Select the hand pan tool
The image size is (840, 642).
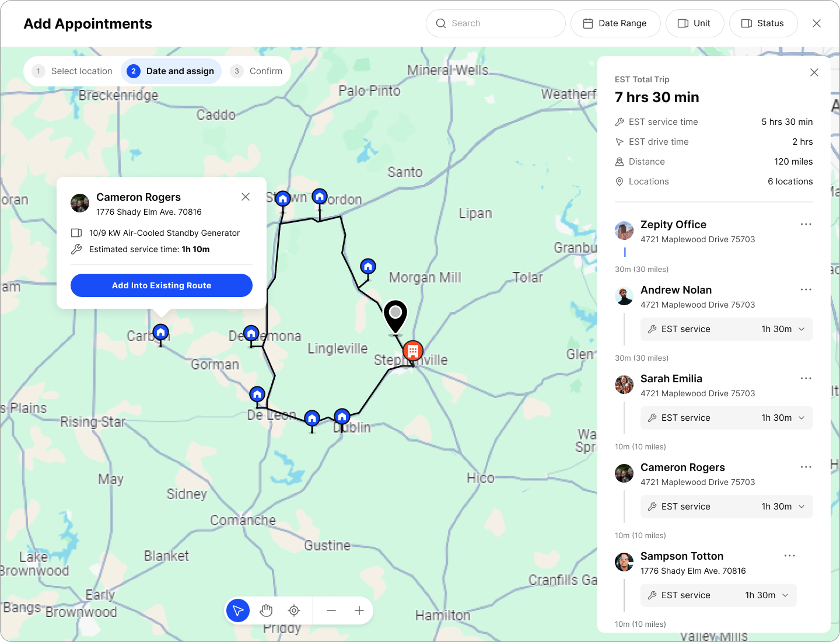click(266, 610)
